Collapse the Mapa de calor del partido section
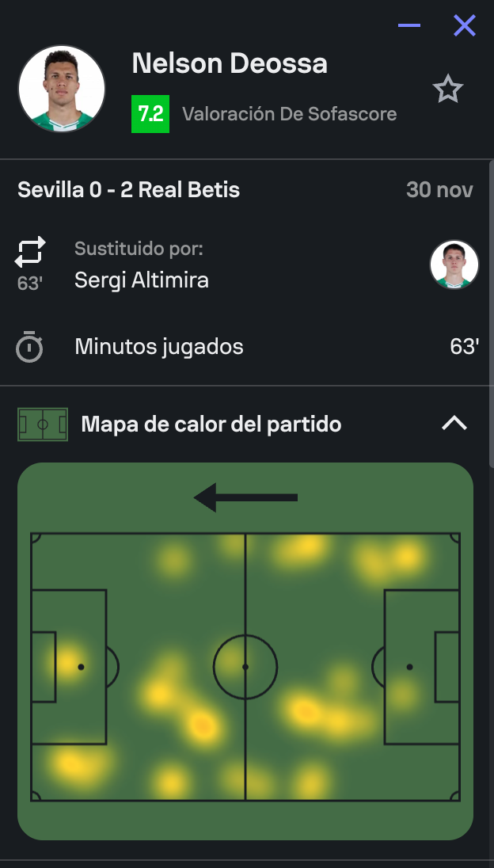The height and width of the screenshot is (868, 494). [454, 424]
